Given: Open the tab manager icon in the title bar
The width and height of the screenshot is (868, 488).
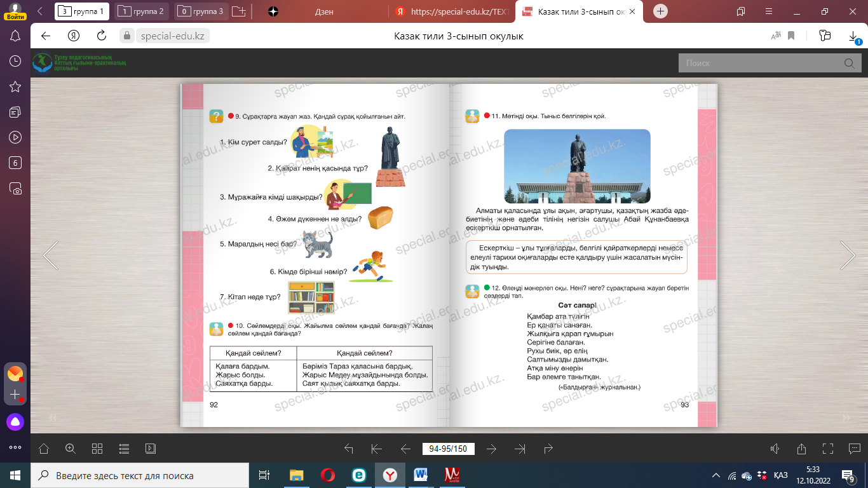Looking at the screenshot, I should coord(741,11).
